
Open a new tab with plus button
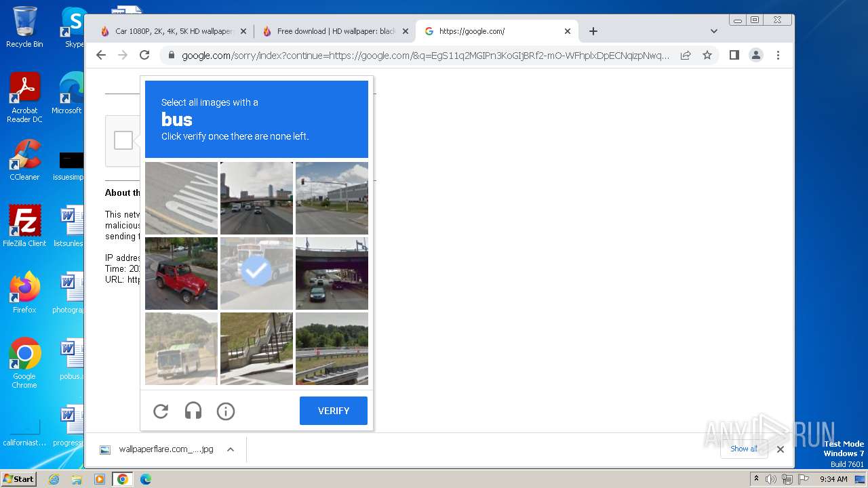click(593, 31)
